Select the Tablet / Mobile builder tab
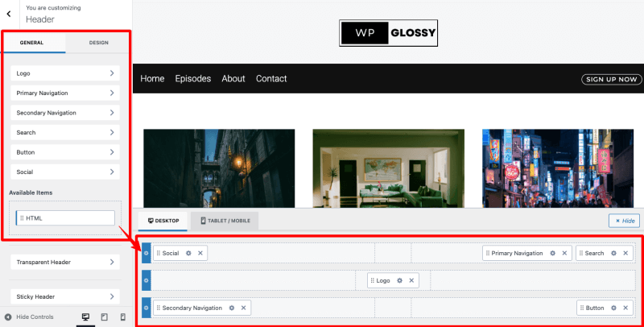The width and height of the screenshot is (644, 327). [225, 221]
